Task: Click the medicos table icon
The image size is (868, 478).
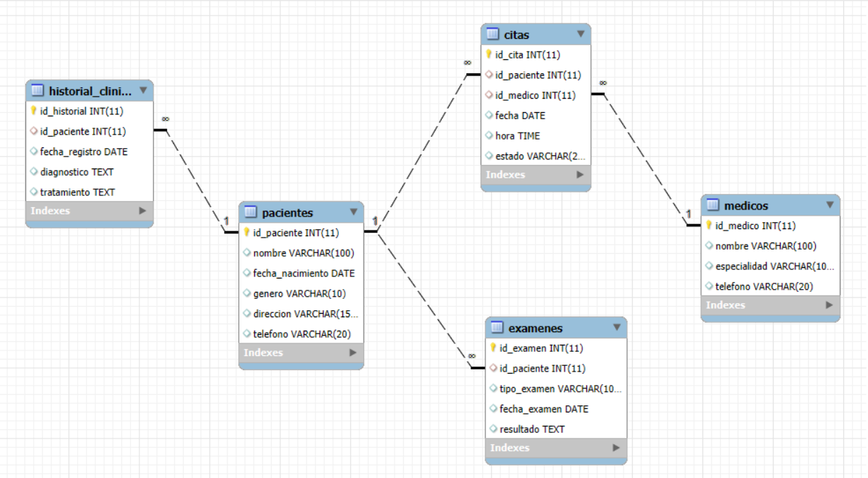Action: (712, 205)
